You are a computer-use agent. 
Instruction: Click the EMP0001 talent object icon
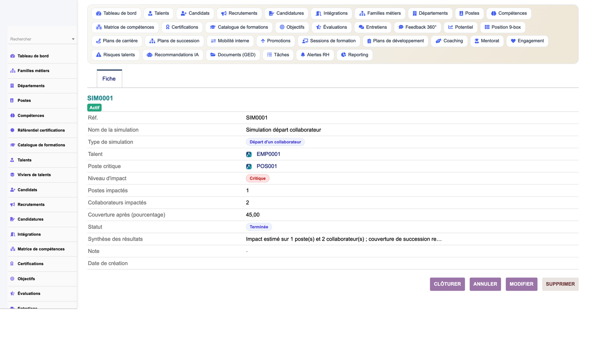tap(249, 154)
